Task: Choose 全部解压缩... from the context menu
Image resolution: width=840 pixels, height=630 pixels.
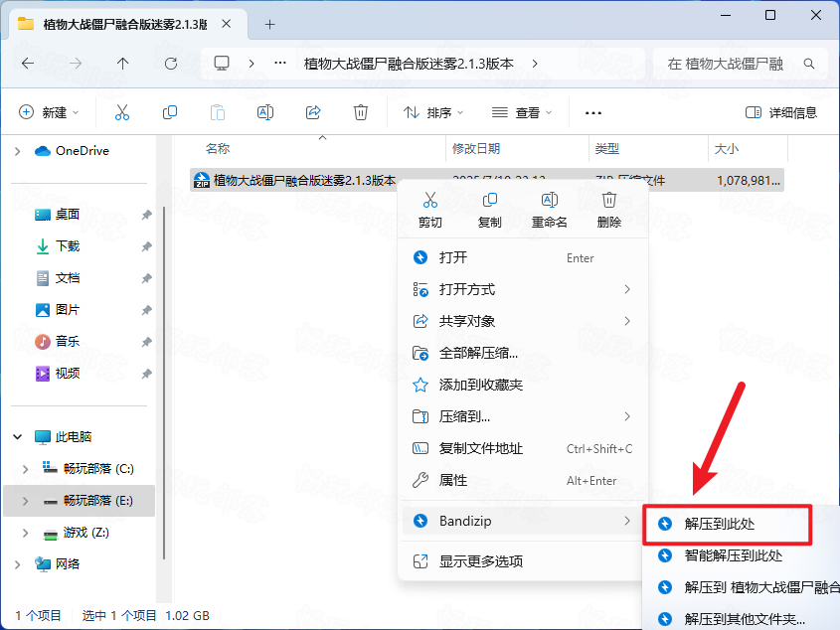Action: (523, 353)
